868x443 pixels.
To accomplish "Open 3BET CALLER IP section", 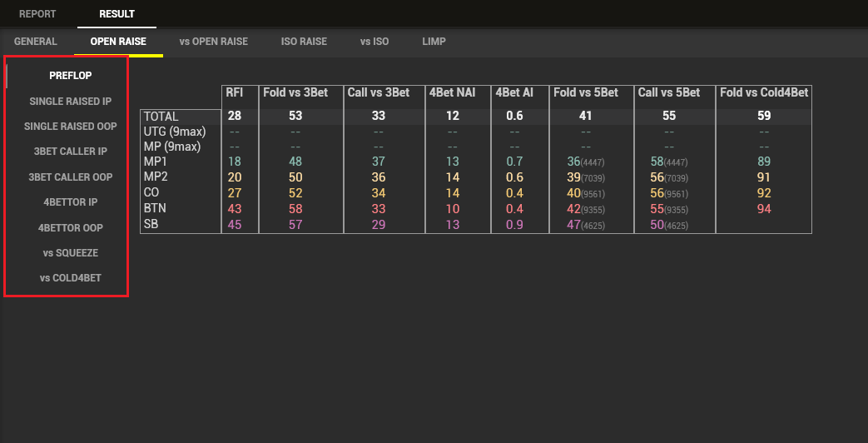I will [x=70, y=152].
